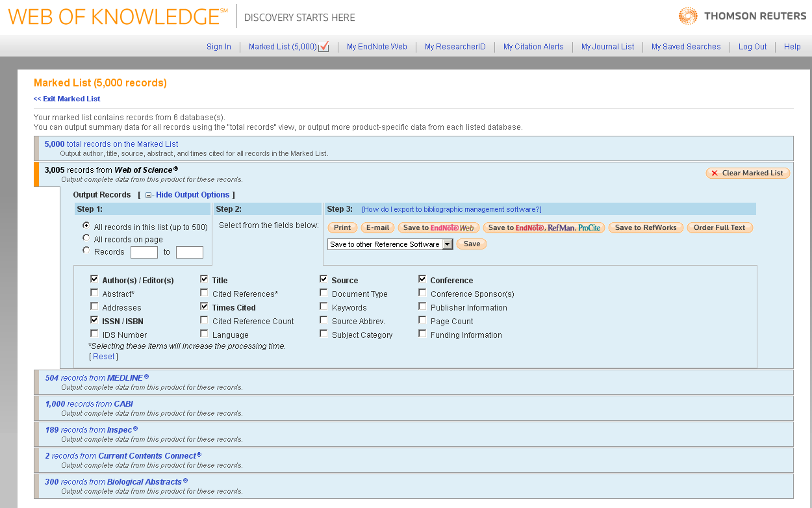Screen dimensions: 812x508
Task: Focus the Records range end field
Action: coord(190,252)
